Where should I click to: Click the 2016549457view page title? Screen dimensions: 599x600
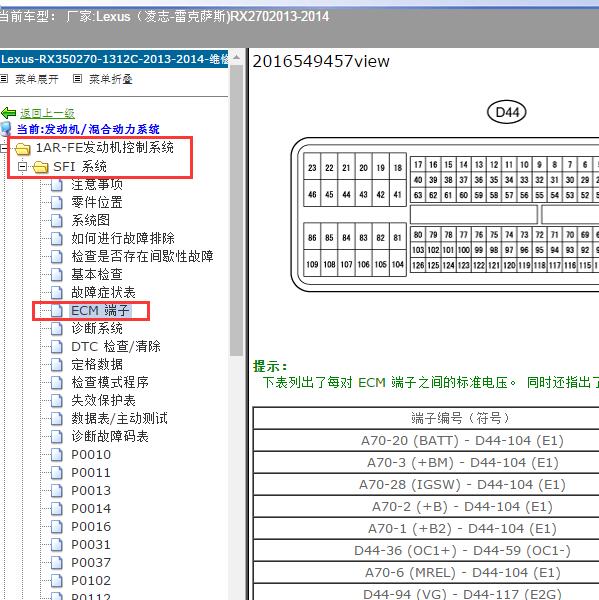321,61
